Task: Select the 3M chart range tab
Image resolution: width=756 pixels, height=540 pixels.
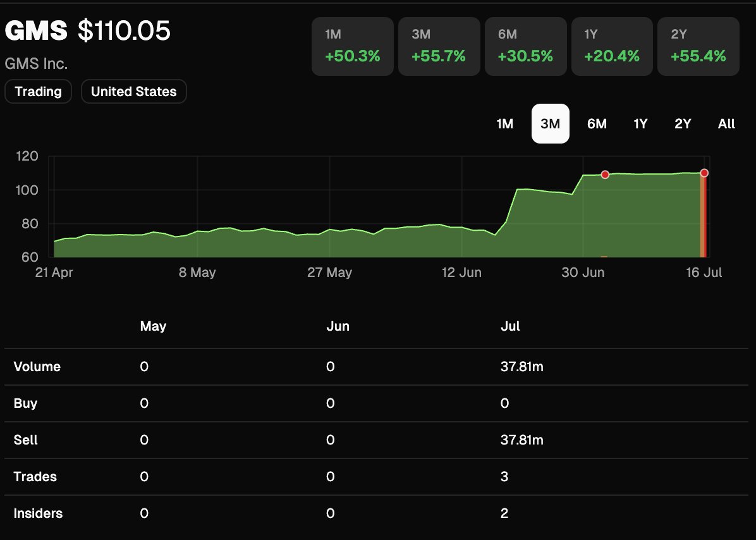Action: click(550, 124)
